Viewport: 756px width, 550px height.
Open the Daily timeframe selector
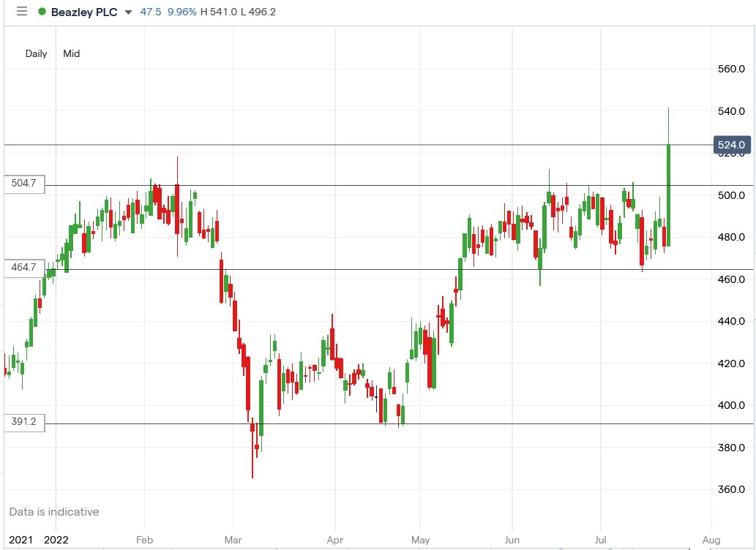click(36, 53)
